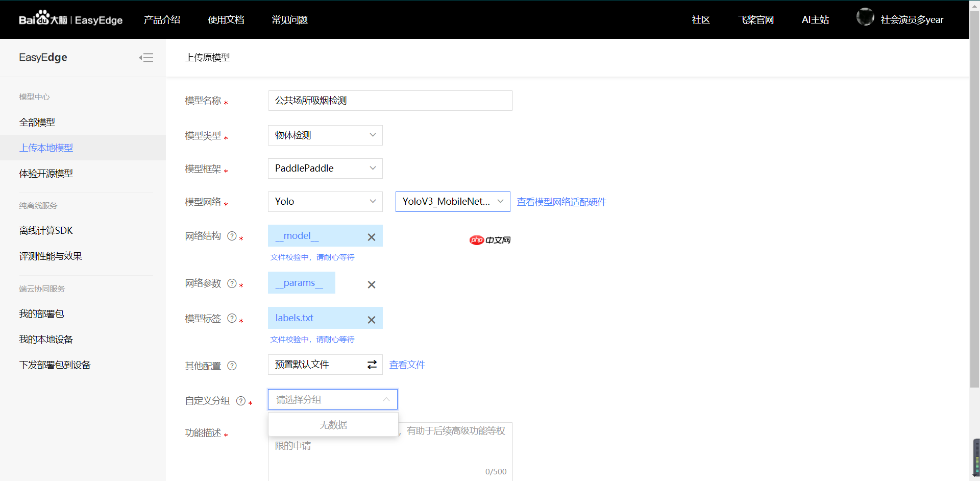Remove the uploaded __model__ file

pyautogui.click(x=372, y=237)
